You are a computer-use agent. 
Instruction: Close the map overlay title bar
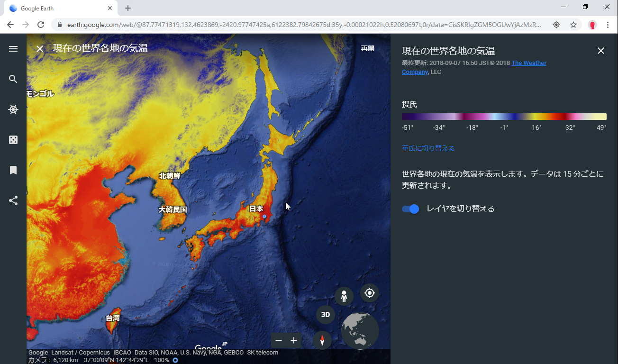coord(40,48)
